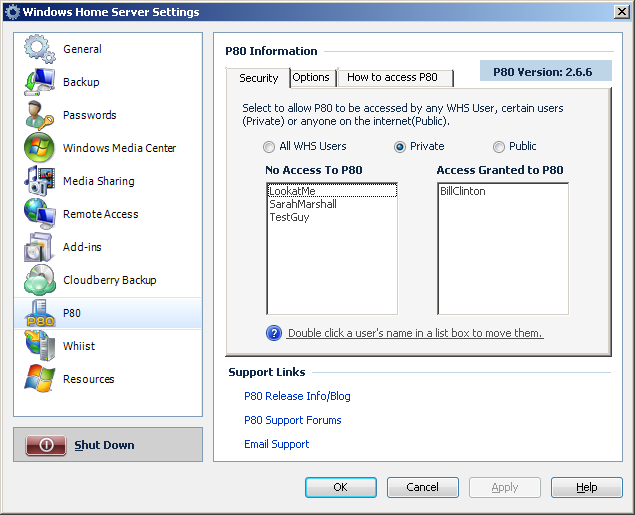Select LookatMe in the No Access list
The width and height of the screenshot is (635, 515).
point(332,191)
